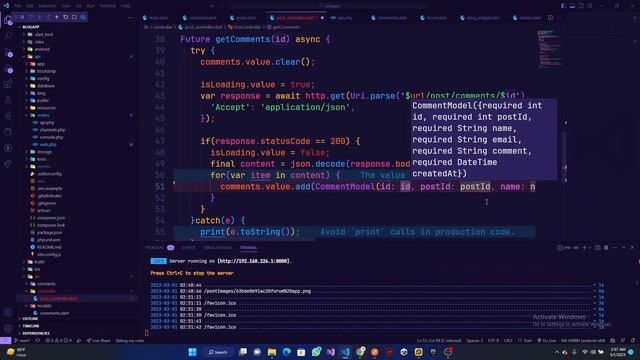The image size is (640, 360).
Task: Open the Manage gear icon
Action: (x=8, y=329)
